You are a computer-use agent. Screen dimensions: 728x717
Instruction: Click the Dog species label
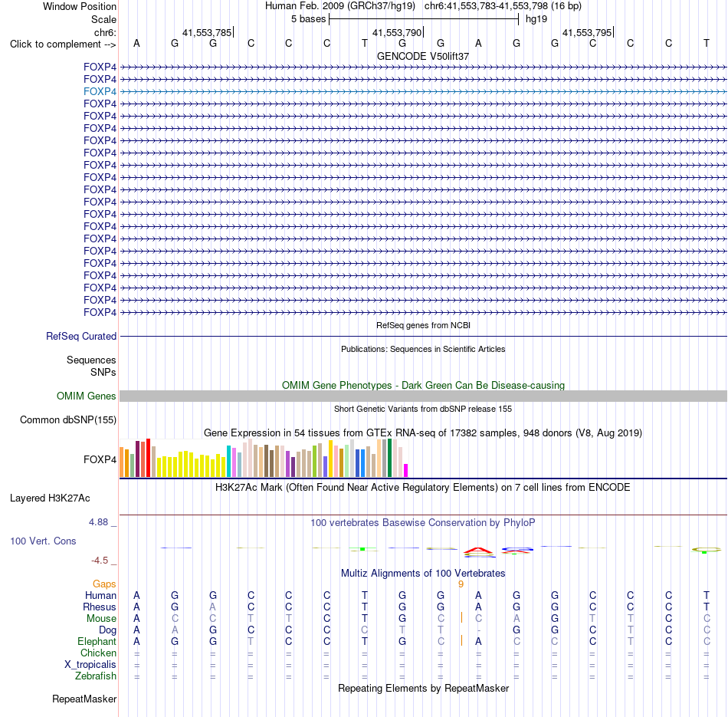pyautogui.click(x=107, y=630)
